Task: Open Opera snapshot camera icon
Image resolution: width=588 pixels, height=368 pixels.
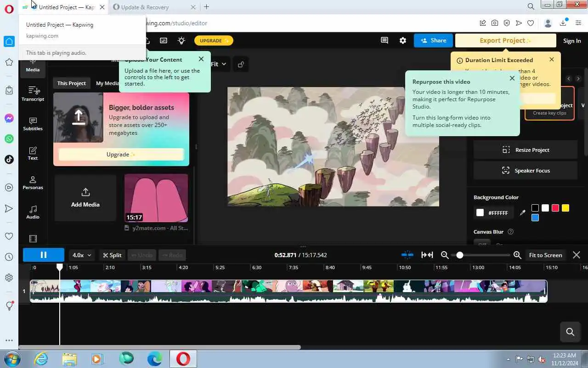Action: [495, 23]
